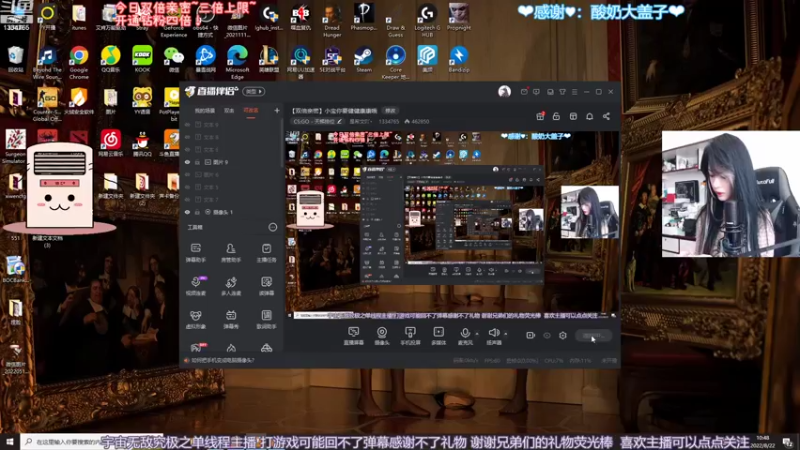Open the 主播任务 streamer tasks tool

tap(266, 253)
